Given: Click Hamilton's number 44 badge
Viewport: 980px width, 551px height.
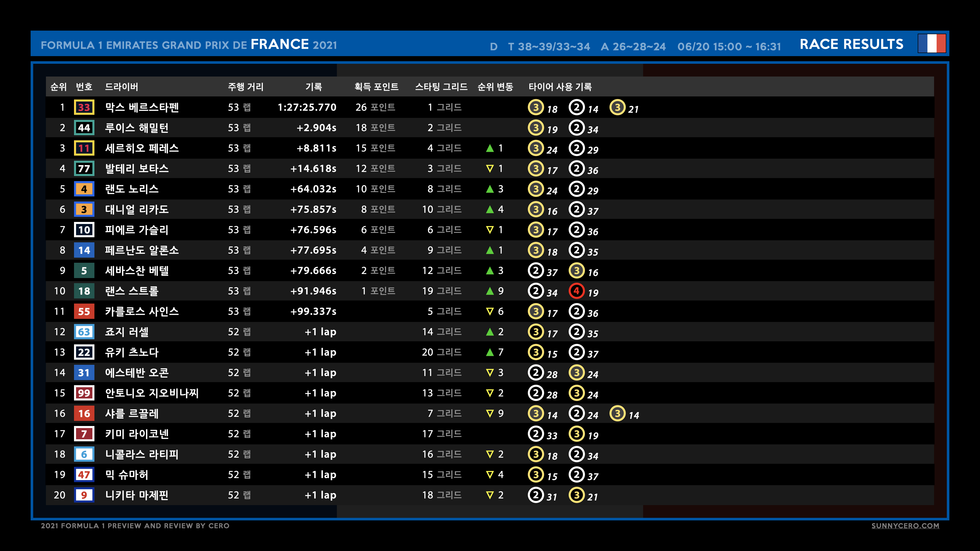Looking at the screenshot, I should click(84, 128).
